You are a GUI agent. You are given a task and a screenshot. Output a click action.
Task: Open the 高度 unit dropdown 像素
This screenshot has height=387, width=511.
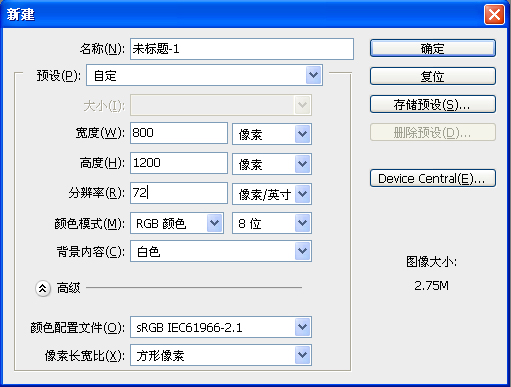point(272,164)
